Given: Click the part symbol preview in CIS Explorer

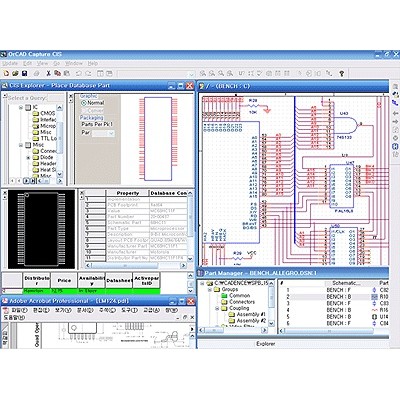Looking at the screenshot, I should [x=158, y=139].
